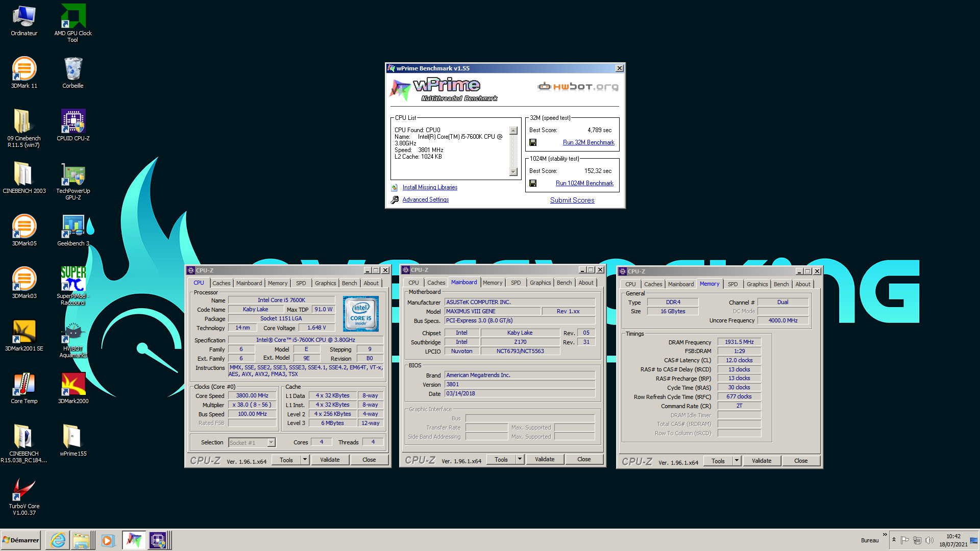The height and width of the screenshot is (551, 980).
Task: Switch to wPrime taskbar button
Action: click(x=134, y=540)
